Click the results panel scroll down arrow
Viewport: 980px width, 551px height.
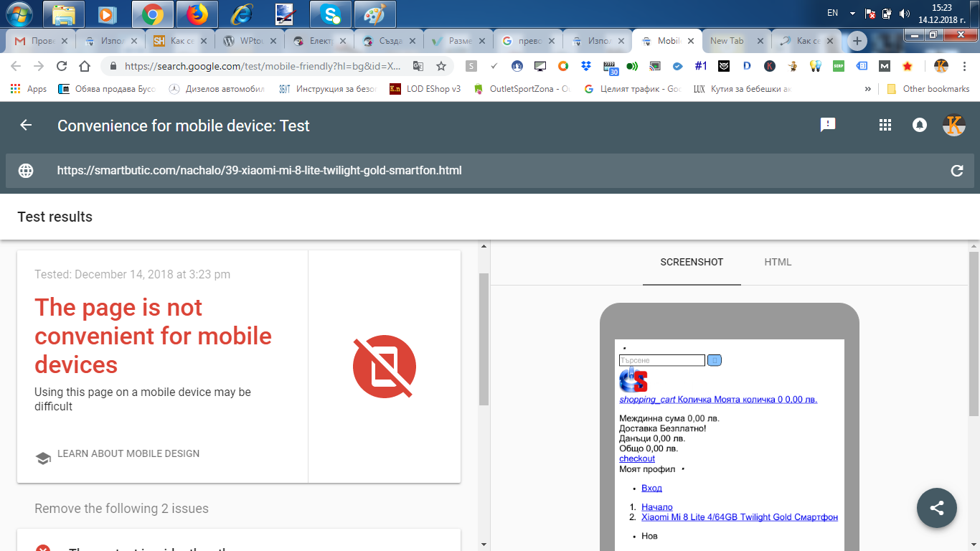(x=484, y=545)
